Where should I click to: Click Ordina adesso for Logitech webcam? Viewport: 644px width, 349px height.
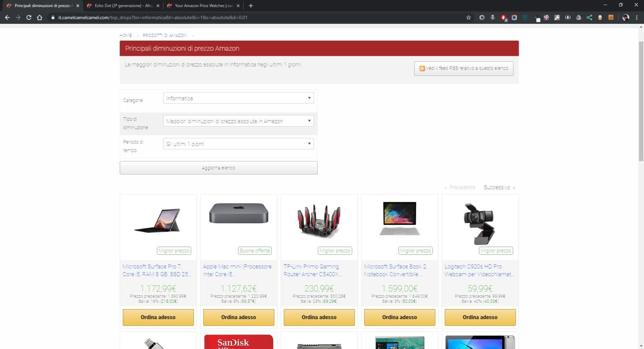point(480,318)
